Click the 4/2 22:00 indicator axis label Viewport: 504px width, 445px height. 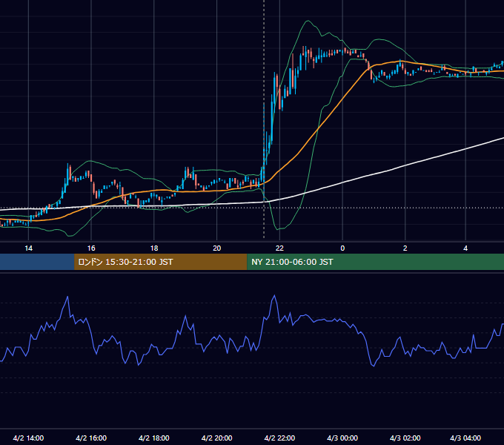(x=279, y=438)
